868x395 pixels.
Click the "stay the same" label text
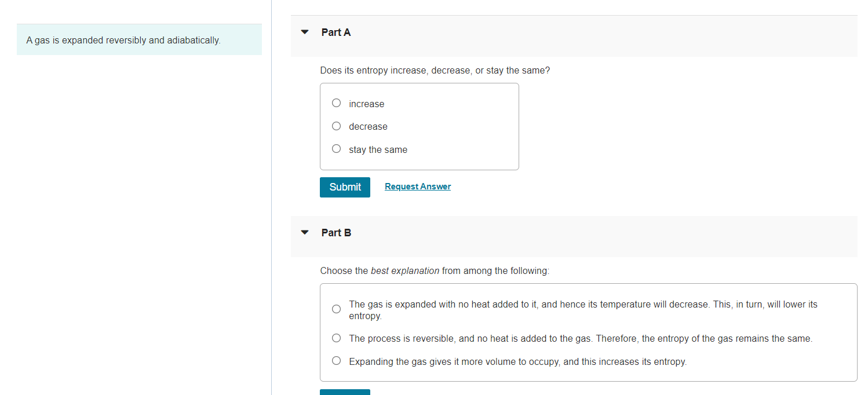[377, 149]
